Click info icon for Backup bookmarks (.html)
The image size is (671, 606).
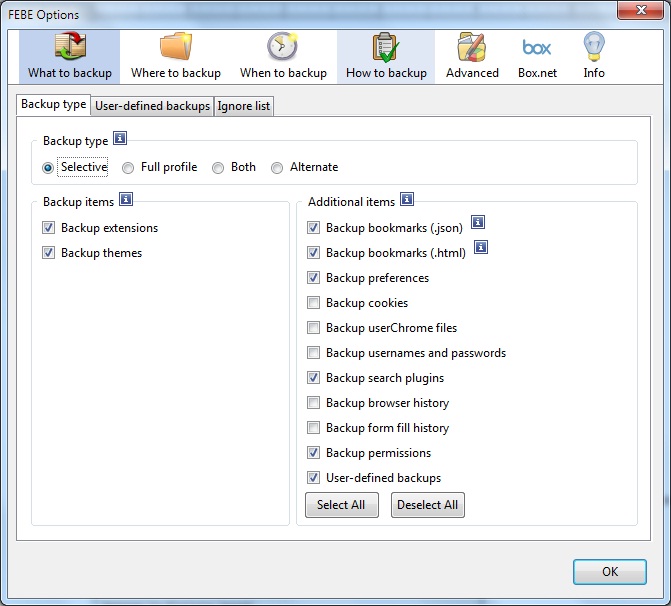tap(481, 247)
